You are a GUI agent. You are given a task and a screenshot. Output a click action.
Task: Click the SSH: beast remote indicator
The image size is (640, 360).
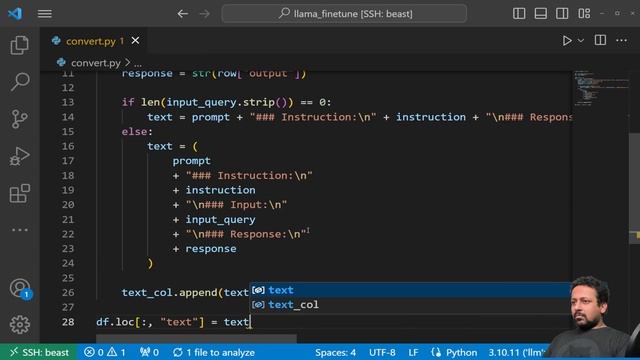pos(40,352)
